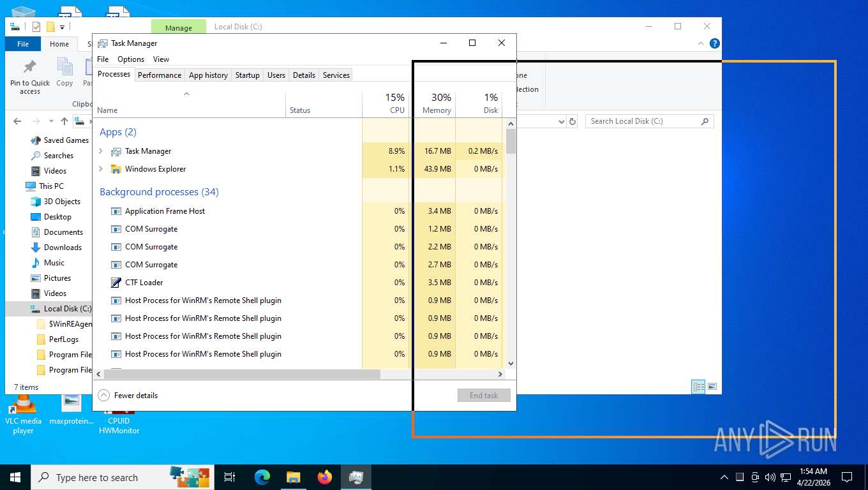868x490 pixels.
Task: Select Saved Games in Explorer navigation pane
Action: [x=66, y=140]
